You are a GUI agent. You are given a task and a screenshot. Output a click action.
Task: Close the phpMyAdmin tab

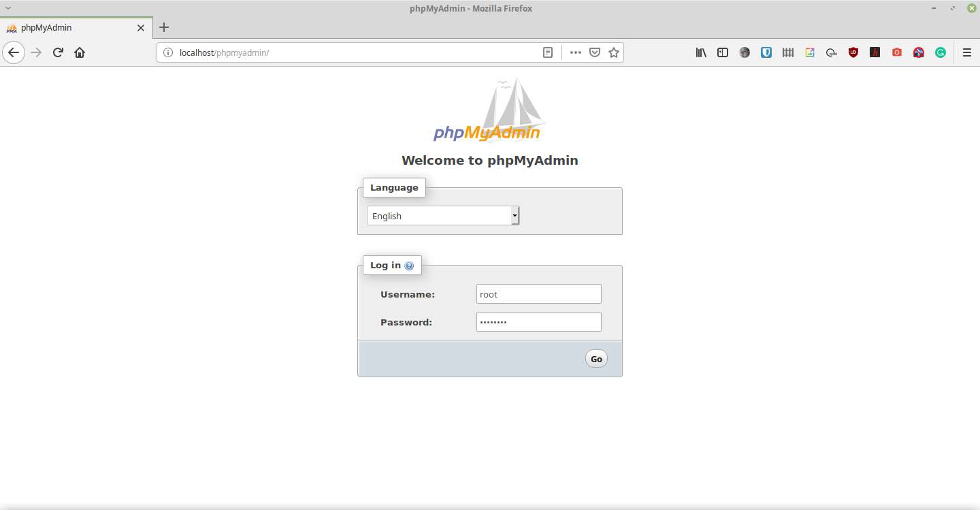[x=141, y=28]
